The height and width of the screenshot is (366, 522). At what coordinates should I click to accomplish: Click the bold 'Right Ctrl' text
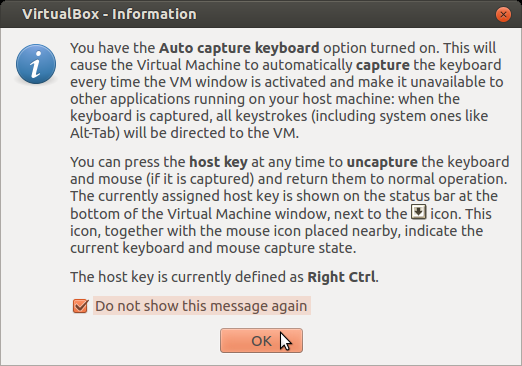[341, 277]
